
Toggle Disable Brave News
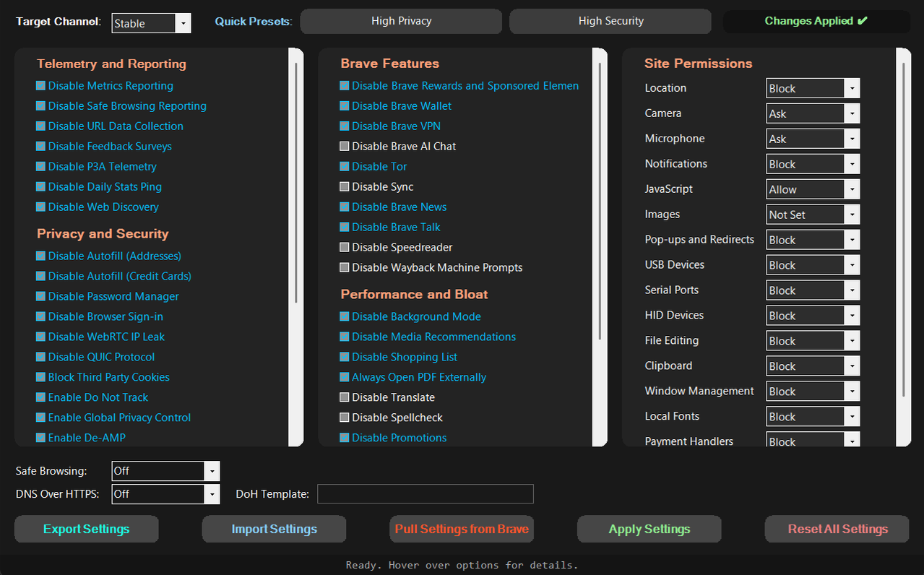click(393, 207)
